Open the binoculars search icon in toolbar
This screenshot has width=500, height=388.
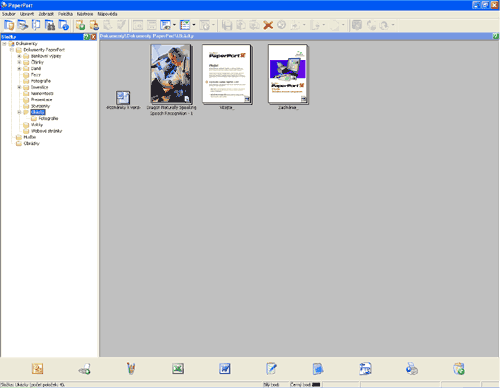[50, 25]
